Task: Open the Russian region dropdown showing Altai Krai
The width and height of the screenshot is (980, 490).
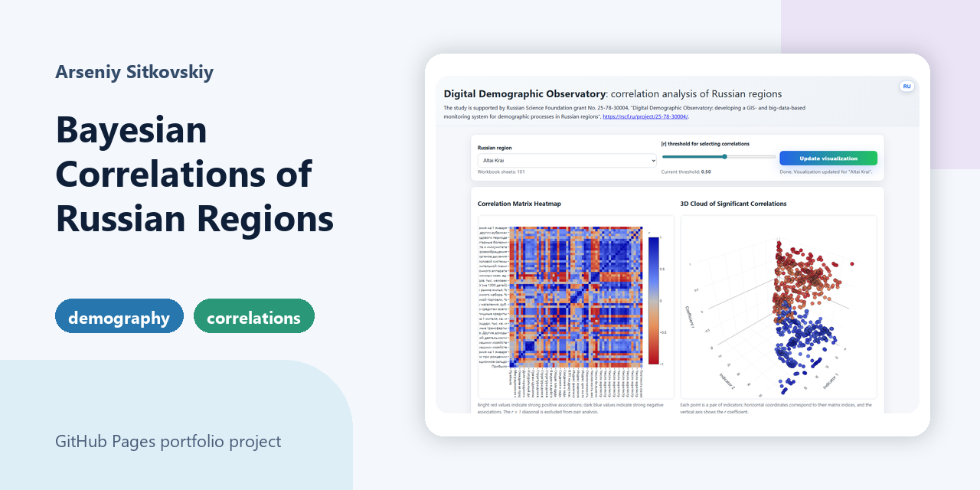Action: click(567, 161)
